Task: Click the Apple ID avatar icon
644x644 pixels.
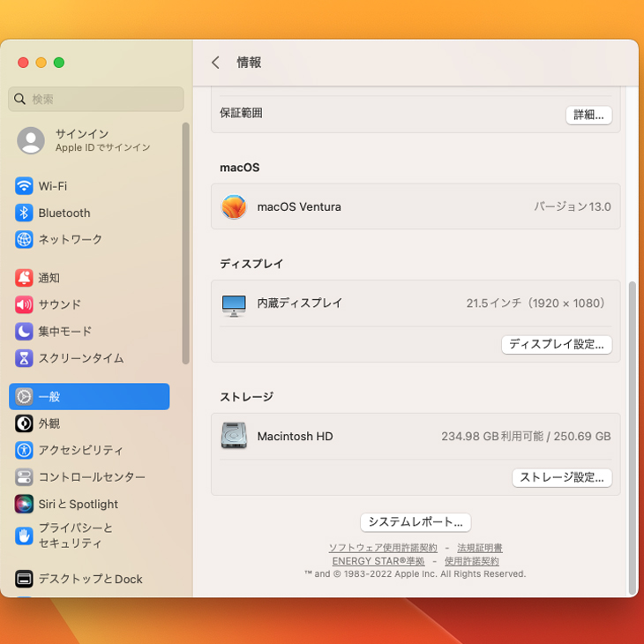Action: [31, 140]
